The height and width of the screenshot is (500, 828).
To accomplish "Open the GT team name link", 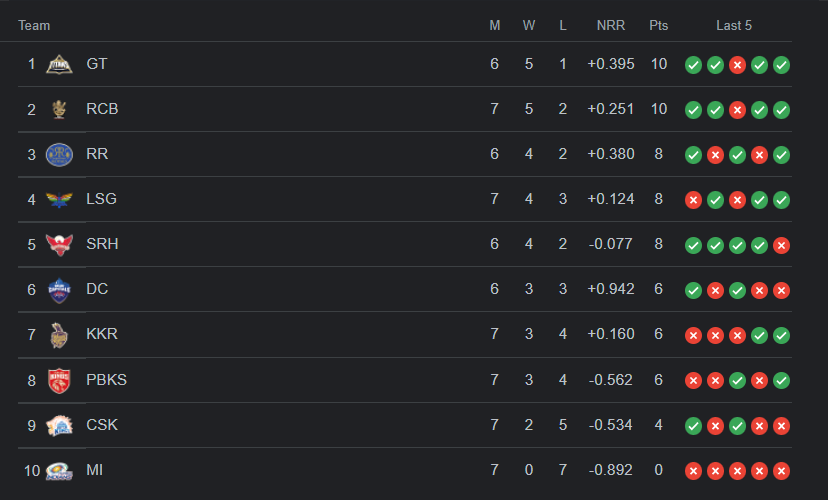I will click(97, 64).
